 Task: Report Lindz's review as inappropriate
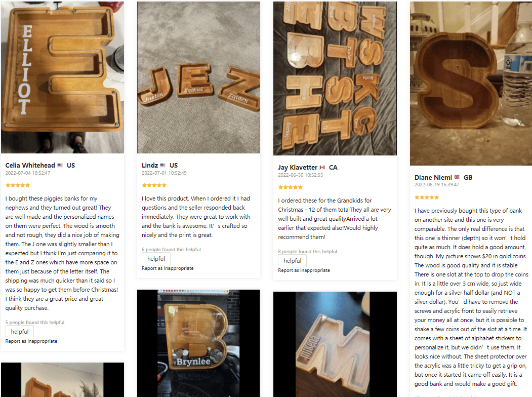click(168, 268)
